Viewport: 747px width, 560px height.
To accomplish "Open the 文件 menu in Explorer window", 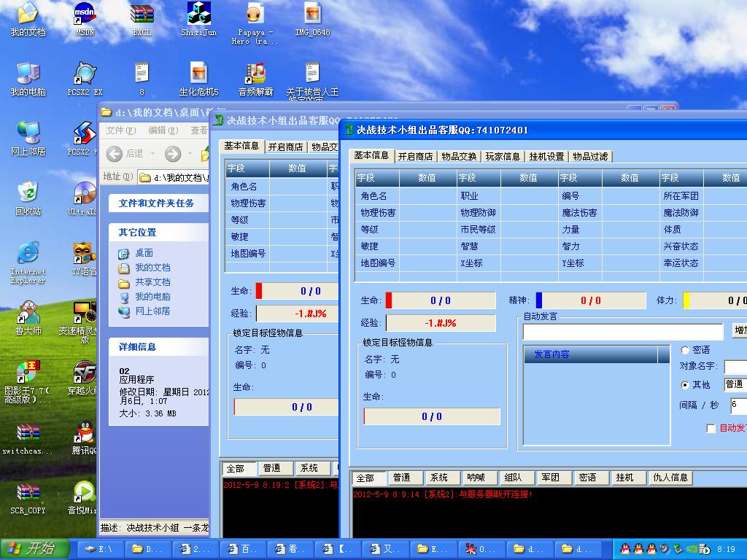I will pyautogui.click(x=121, y=131).
